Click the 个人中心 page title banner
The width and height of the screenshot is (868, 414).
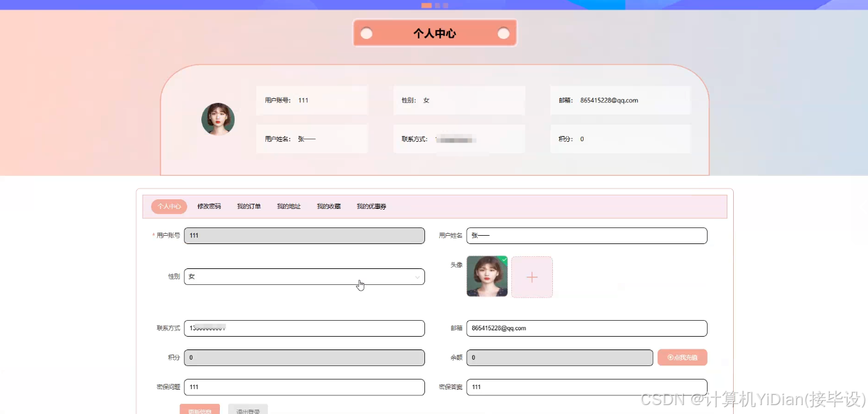435,33
